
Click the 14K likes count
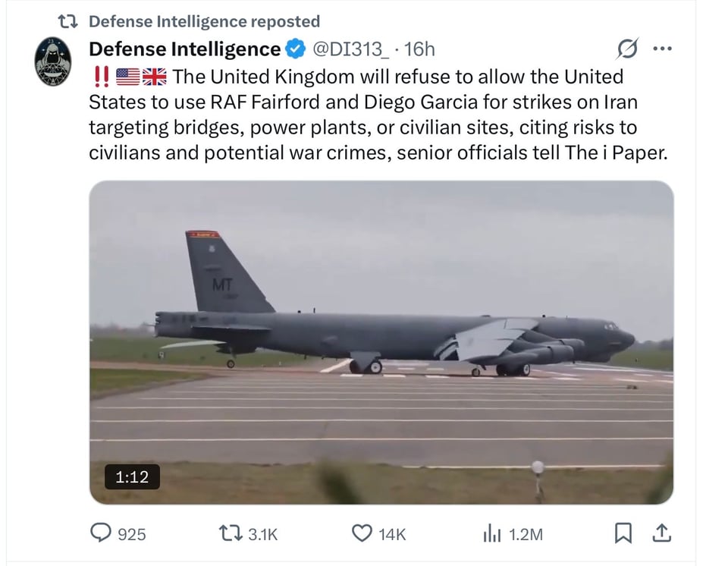(391, 534)
